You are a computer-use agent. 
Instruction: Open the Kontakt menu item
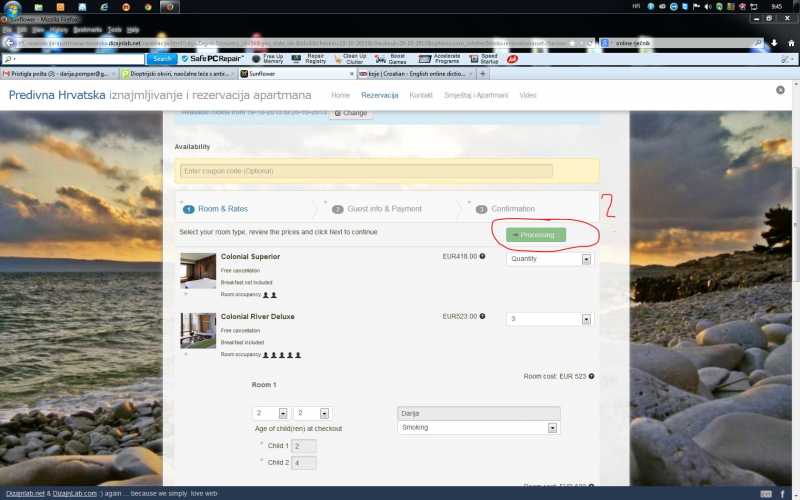tap(421, 95)
